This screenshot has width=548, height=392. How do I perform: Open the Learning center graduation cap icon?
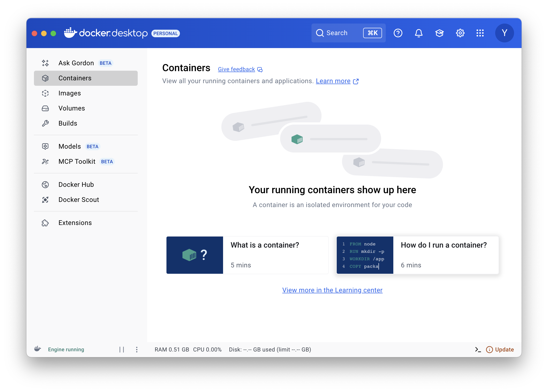coord(439,33)
